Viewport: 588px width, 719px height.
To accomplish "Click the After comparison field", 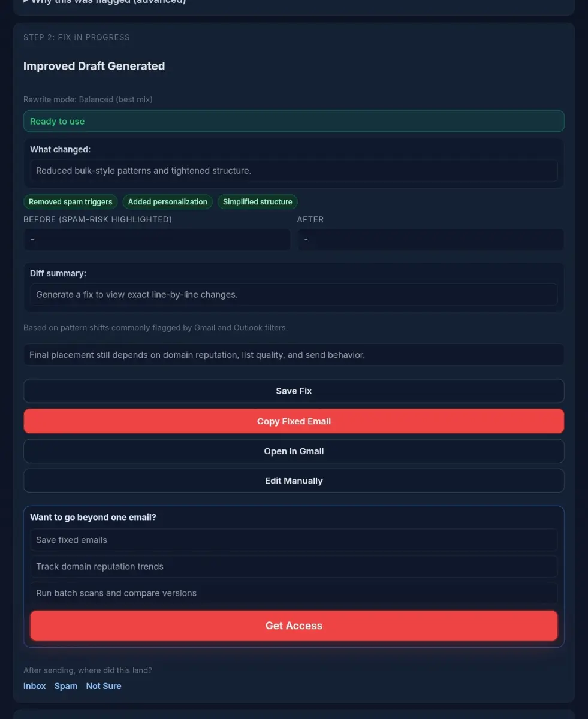I will (x=430, y=240).
